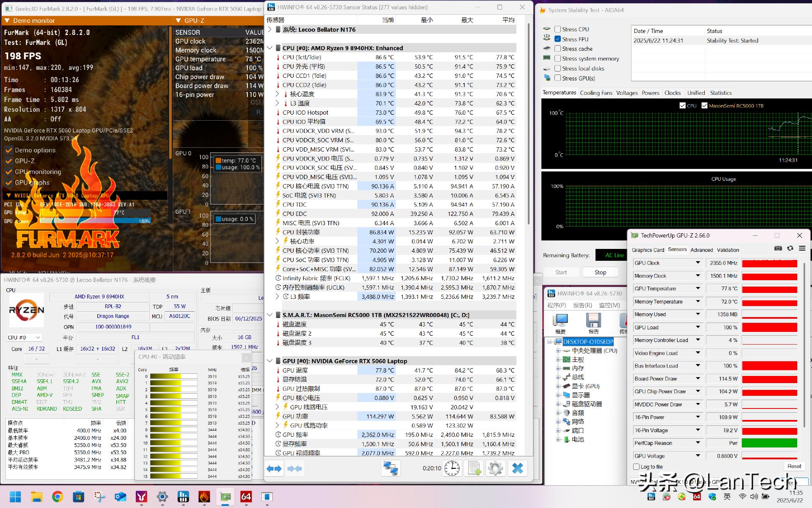The height and width of the screenshot is (508, 812).
Task: Open 监控(M) menu in HWiNFO
Action: coord(609,305)
